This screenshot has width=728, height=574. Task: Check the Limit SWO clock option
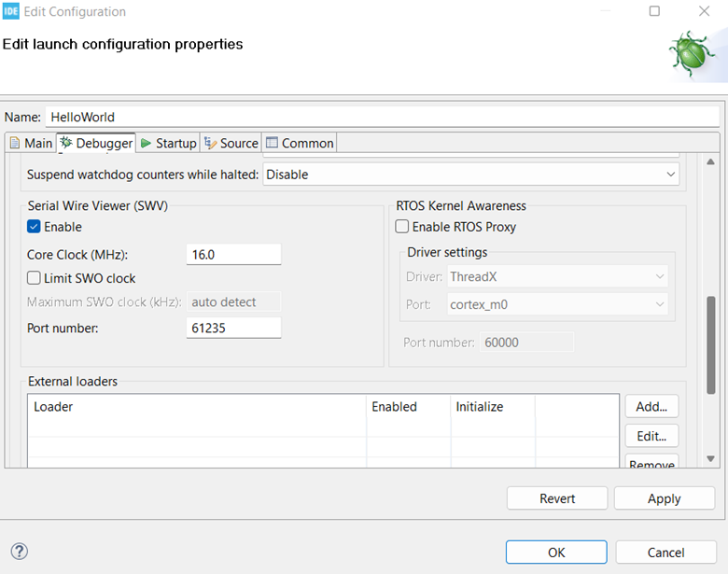35,278
